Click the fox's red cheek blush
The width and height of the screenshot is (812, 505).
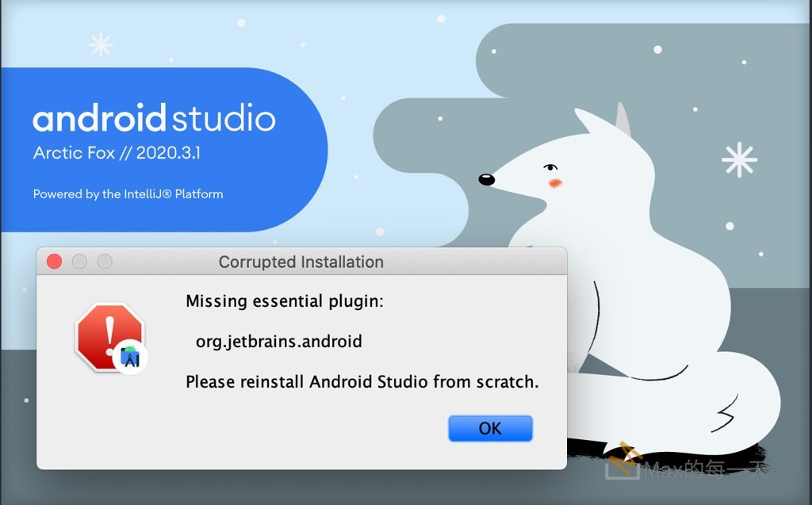[555, 183]
